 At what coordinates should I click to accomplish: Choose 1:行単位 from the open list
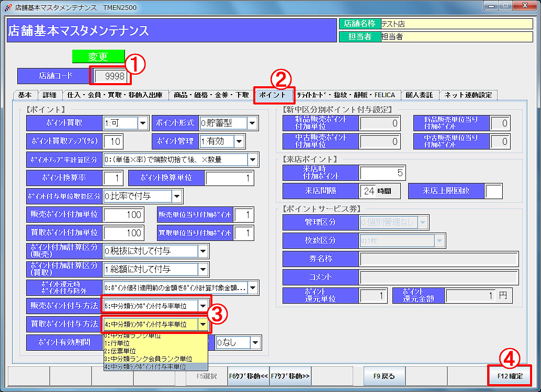[x=156, y=343]
